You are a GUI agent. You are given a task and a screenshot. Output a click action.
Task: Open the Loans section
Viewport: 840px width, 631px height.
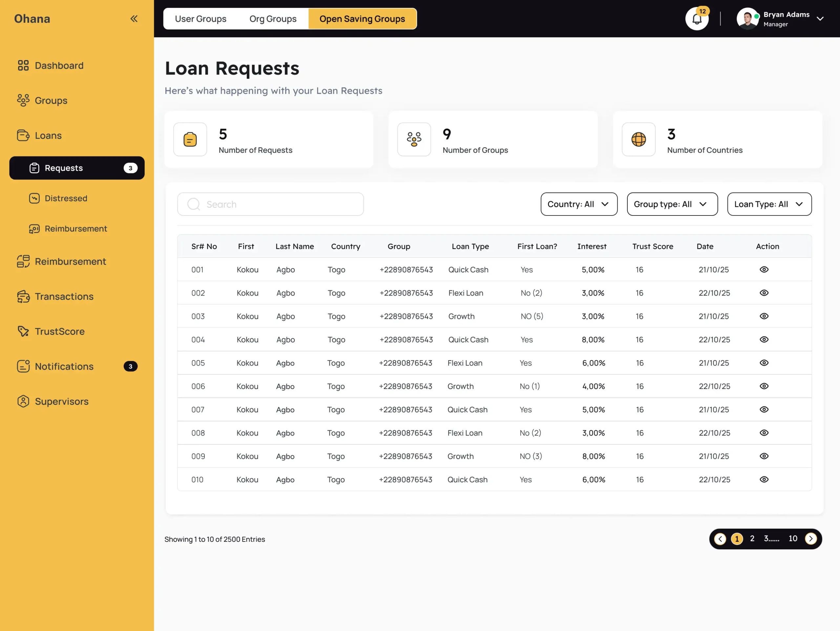coord(48,135)
